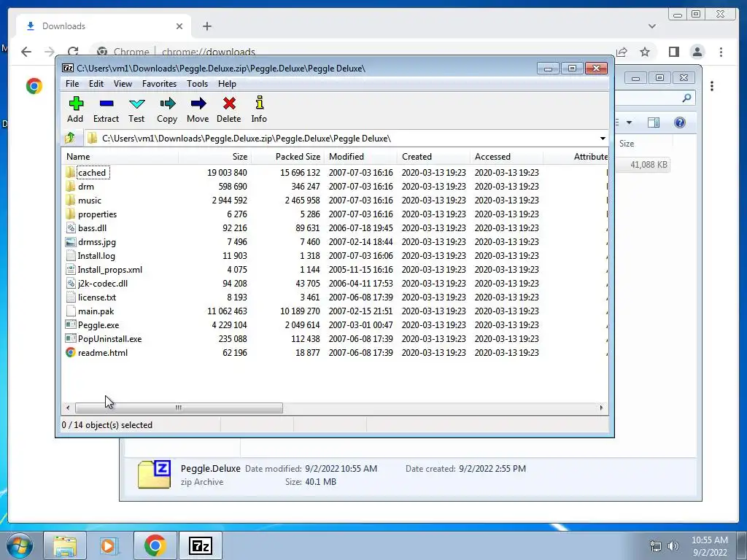Expand the 7-Zip address path dropdown
Screen dimensions: 747x560
point(603,138)
